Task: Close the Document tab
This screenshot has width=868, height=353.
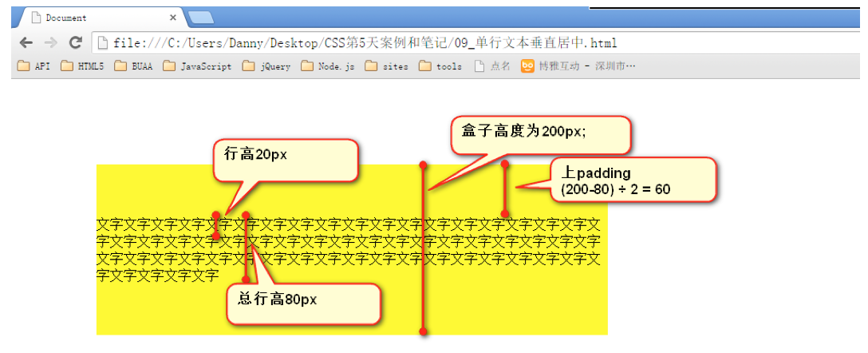Action: pos(172,18)
